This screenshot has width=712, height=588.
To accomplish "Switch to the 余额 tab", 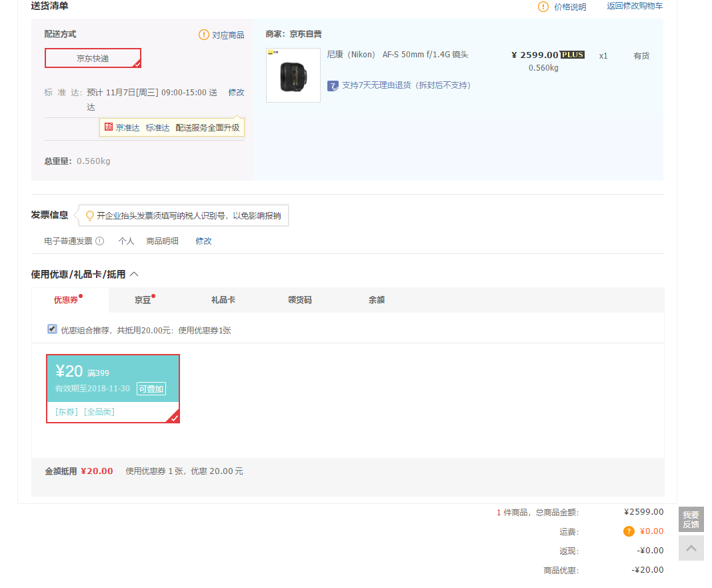I will point(377,300).
